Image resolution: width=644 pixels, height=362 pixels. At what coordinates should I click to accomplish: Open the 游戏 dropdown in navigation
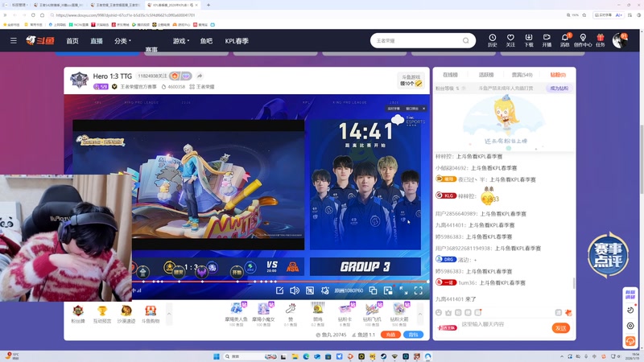point(180,41)
